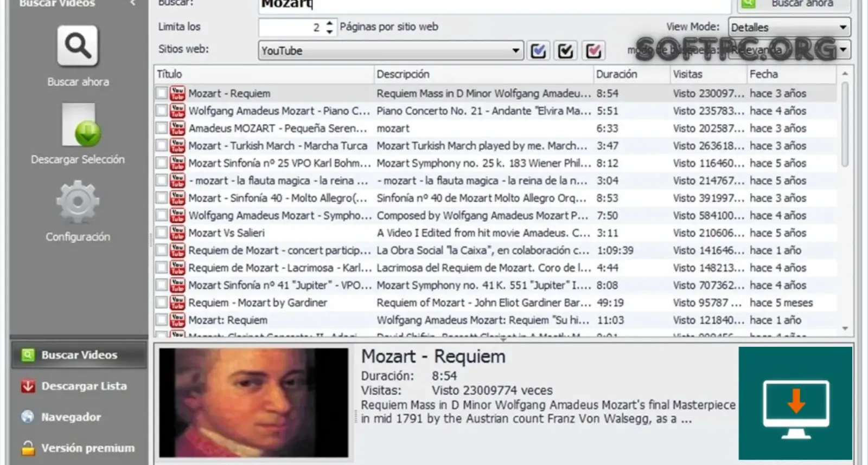Open the modo de búsqueda dropdown arrow
The image size is (868, 465).
coord(843,50)
